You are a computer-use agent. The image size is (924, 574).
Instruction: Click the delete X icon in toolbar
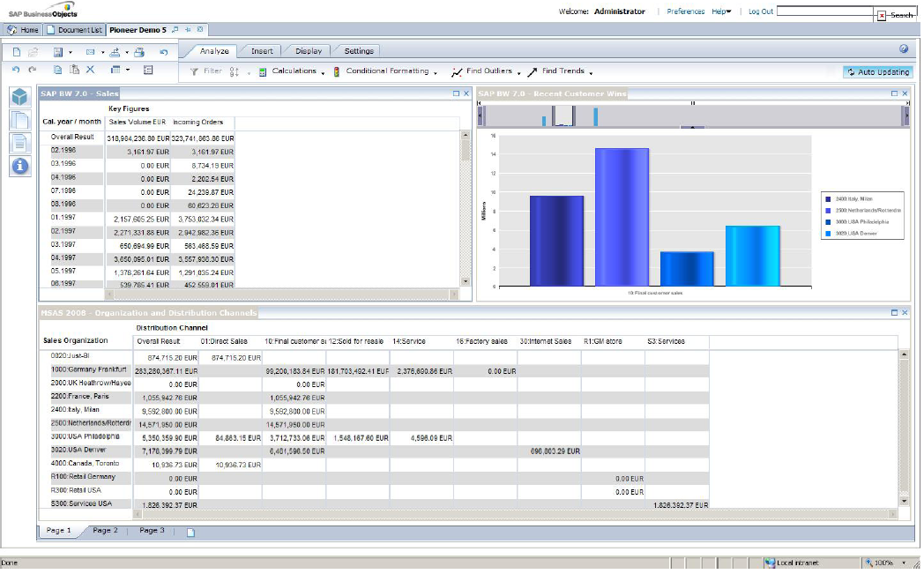(90, 70)
